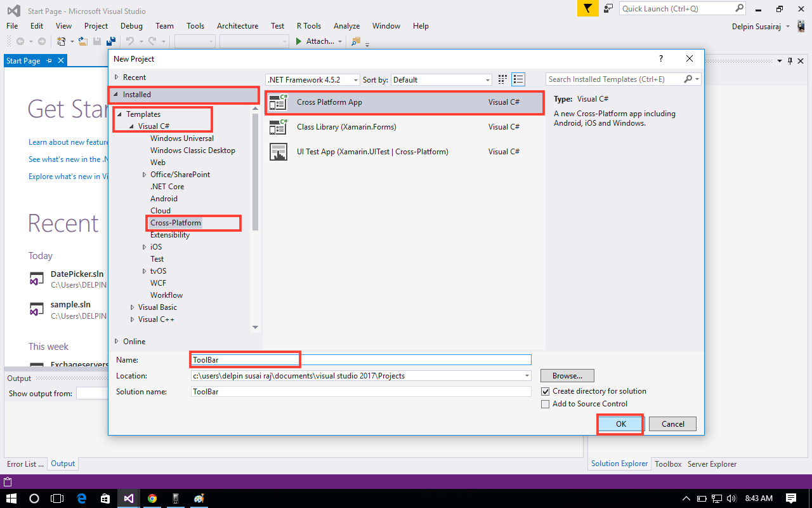812x508 pixels.
Task: Switch templates to medium list view
Action: point(518,79)
